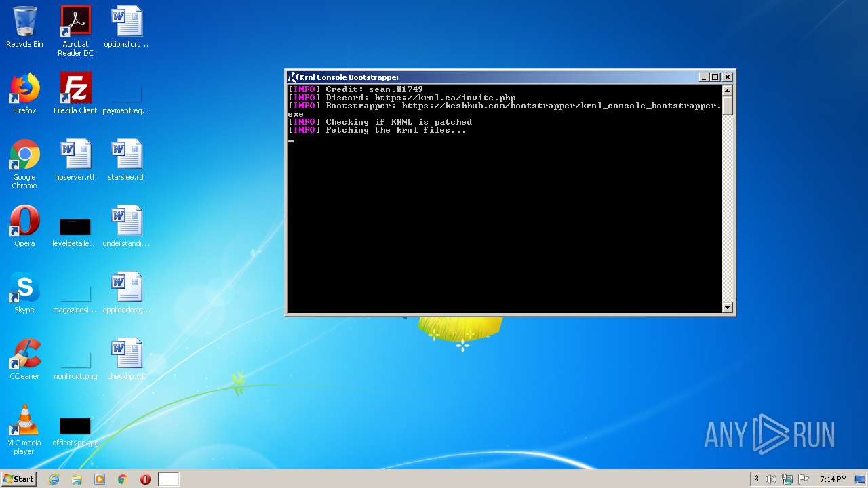
Task: Click the 'Fetching the krnl files...' line
Action: click(x=396, y=130)
